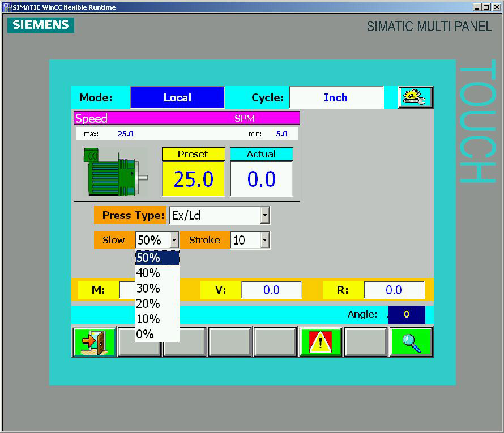This screenshot has width=504, height=433.
Task: Open the Stroke combo box showing 10
Action: [x=250, y=240]
